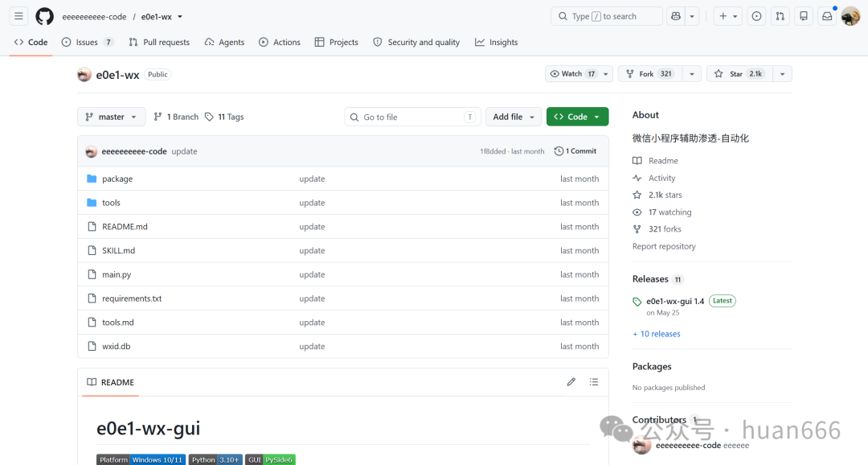The image size is (868, 465).
Task: Click the contributor avatar under Contributors
Action: coord(641,445)
